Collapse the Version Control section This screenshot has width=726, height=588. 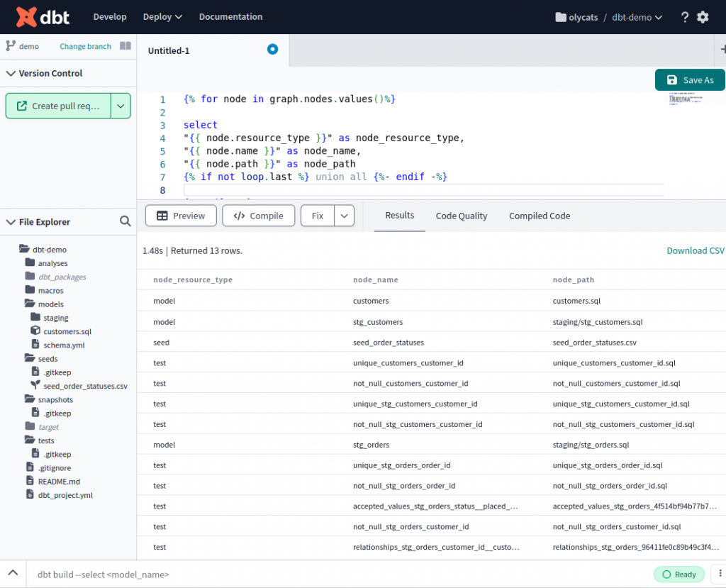pos(10,73)
